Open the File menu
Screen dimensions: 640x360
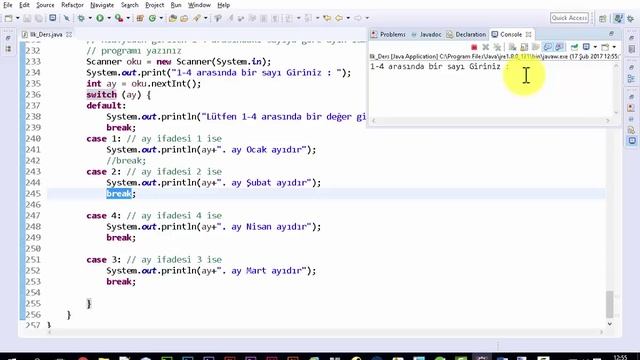[7, 5]
